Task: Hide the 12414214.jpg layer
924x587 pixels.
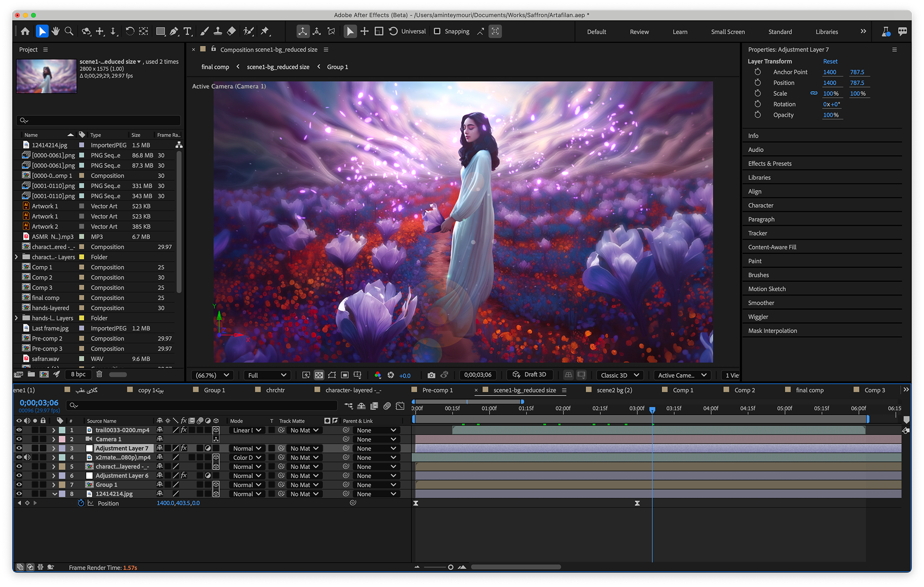Action: coord(19,494)
